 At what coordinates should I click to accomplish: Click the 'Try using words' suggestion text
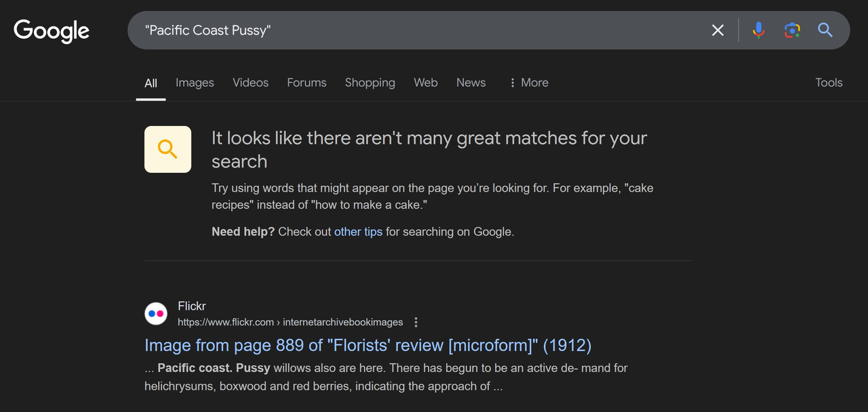[432, 197]
